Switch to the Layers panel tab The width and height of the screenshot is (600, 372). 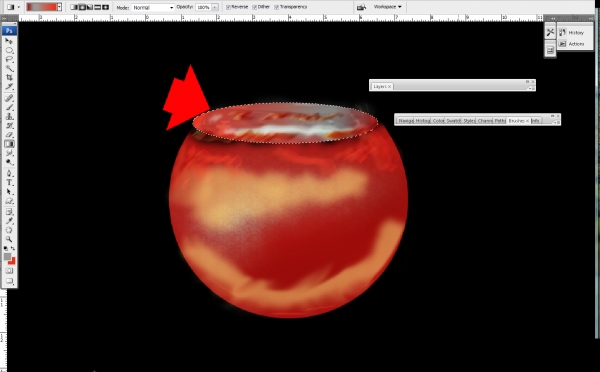coord(382,86)
